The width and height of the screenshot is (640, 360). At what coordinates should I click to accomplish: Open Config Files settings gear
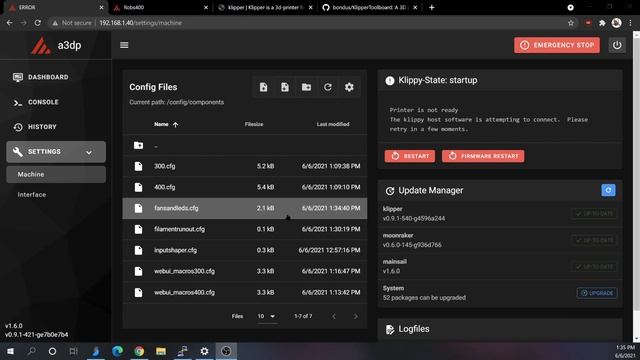coord(349,87)
